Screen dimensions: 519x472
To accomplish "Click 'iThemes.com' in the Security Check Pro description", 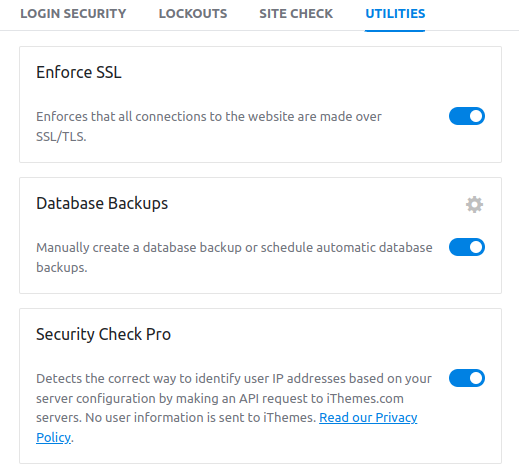I will [365, 399].
